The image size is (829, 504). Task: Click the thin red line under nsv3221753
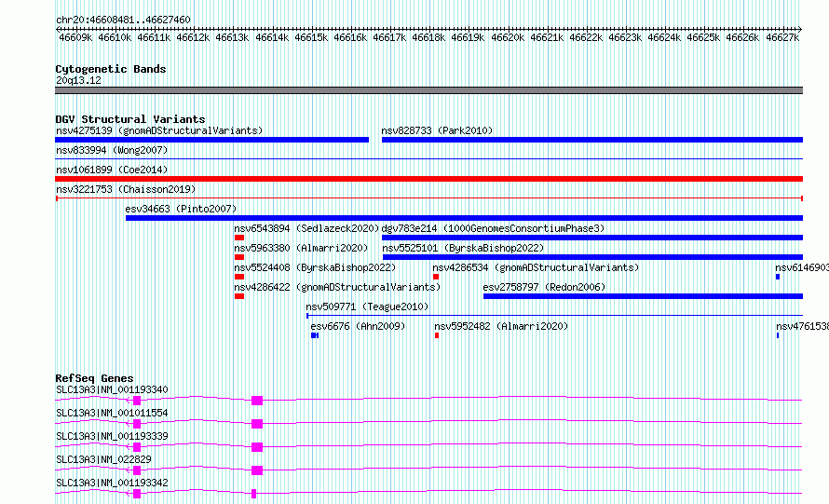click(x=428, y=198)
